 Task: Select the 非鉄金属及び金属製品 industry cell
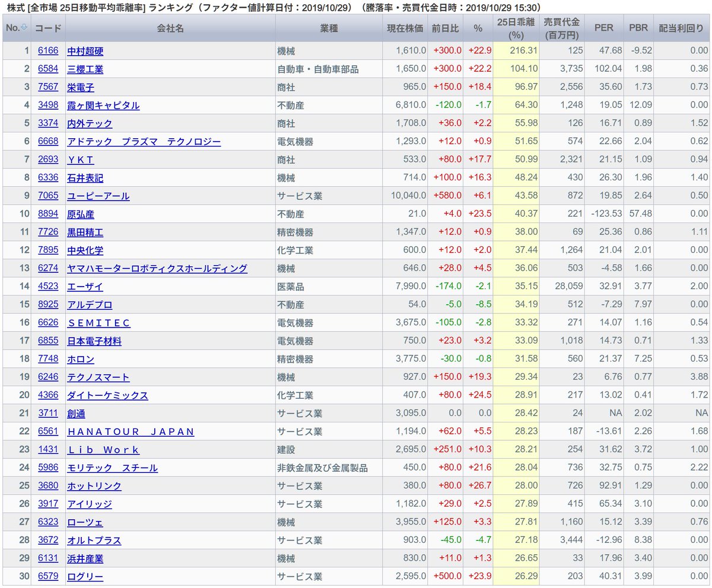click(328, 468)
